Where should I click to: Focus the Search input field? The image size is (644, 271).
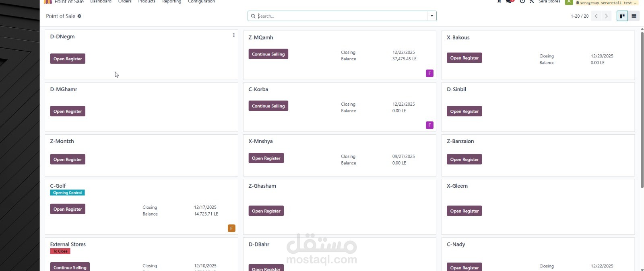tap(342, 16)
